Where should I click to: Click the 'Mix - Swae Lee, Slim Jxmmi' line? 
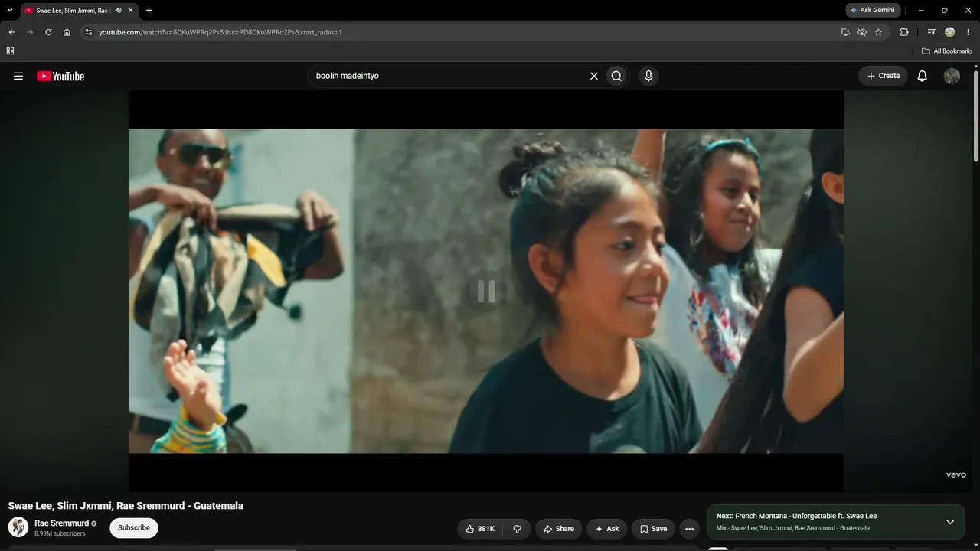(792, 528)
